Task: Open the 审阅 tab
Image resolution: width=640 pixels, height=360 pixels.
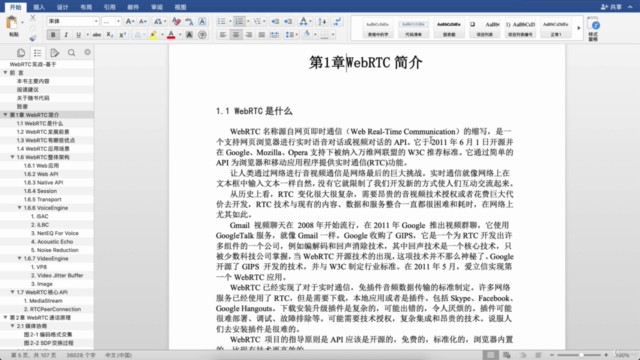Action: (x=157, y=7)
